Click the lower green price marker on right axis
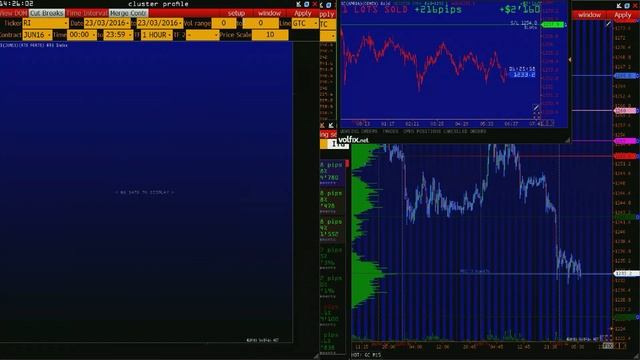Image resolution: width=640 pixels, height=360 pixels. (x=626, y=317)
